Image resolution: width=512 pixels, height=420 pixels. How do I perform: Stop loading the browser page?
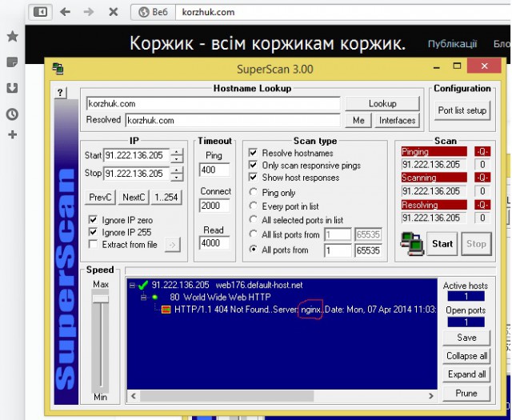coord(114,12)
